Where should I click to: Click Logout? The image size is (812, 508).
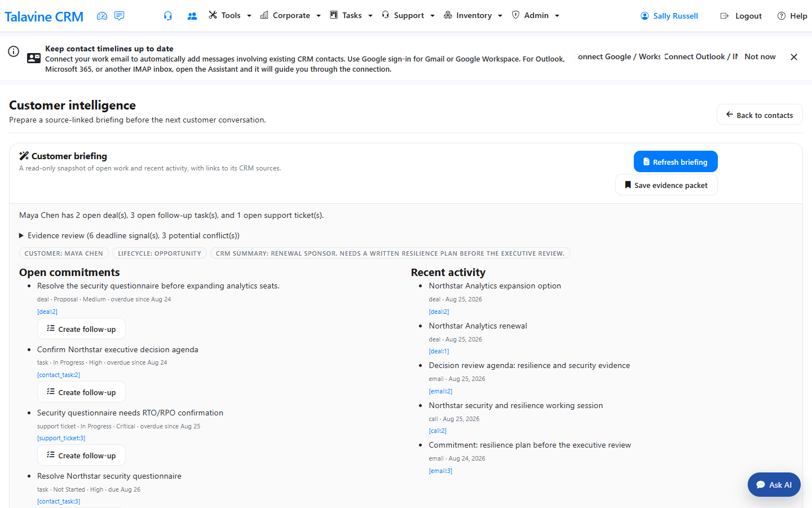pyautogui.click(x=741, y=16)
